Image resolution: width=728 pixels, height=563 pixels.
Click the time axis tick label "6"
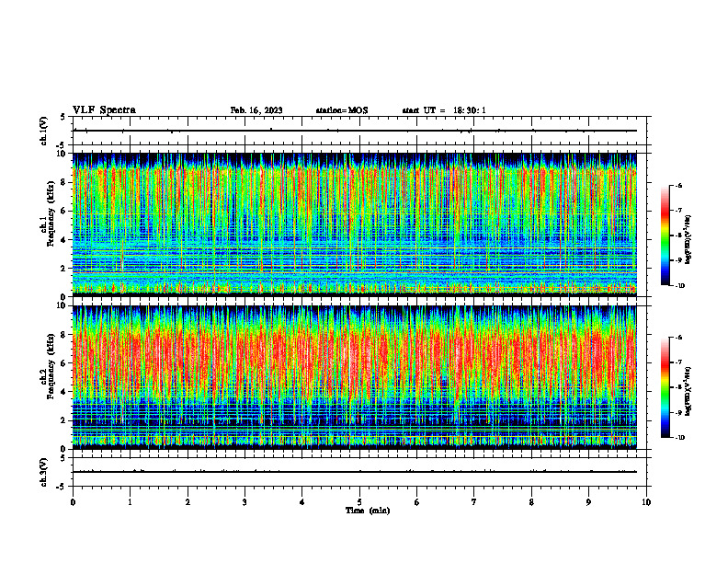[417, 502]
